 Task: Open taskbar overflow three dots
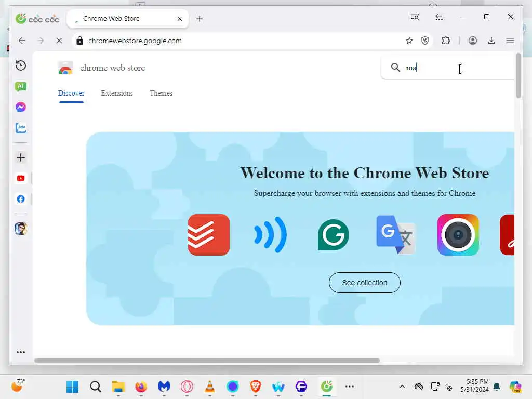(x=350, y=387)
